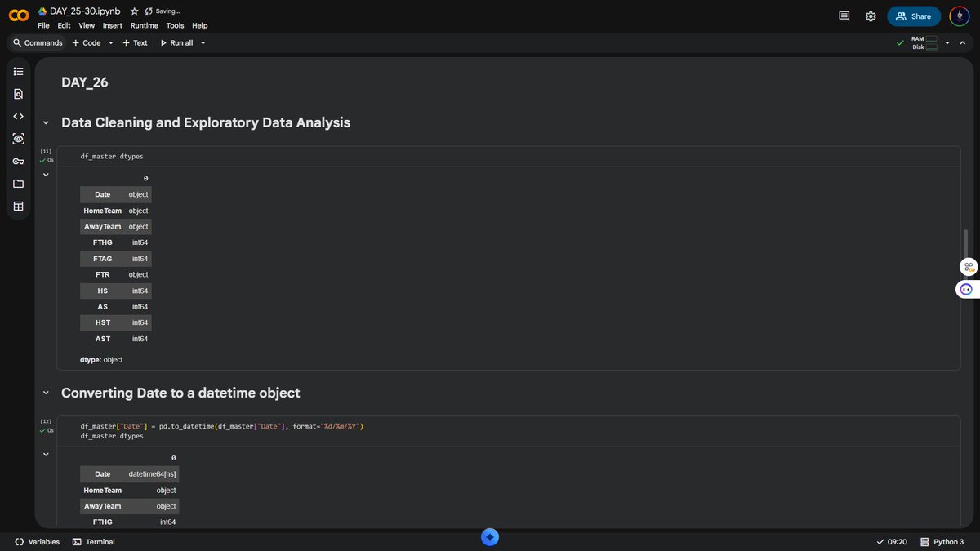Image resolution: width=980 pixels, height=551 pixels.
Task: Open the files folder icon
Action: click(19, 184)
